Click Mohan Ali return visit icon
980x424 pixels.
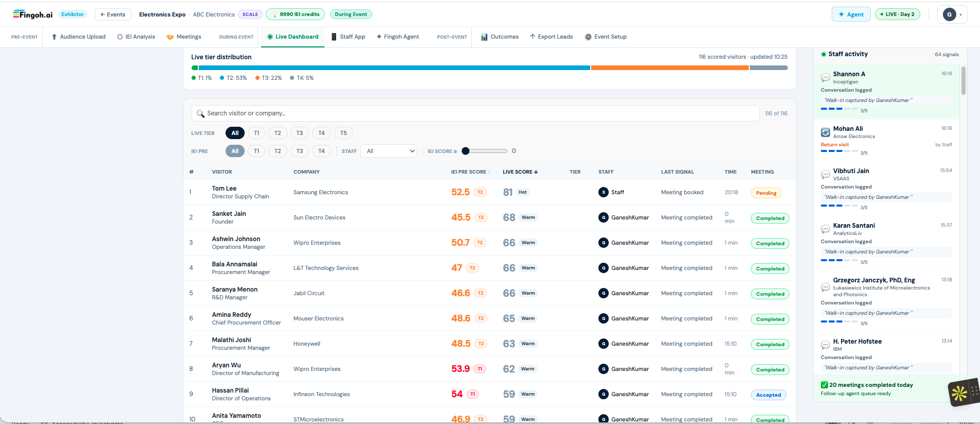pyautogui.click(x=825, y=132)
